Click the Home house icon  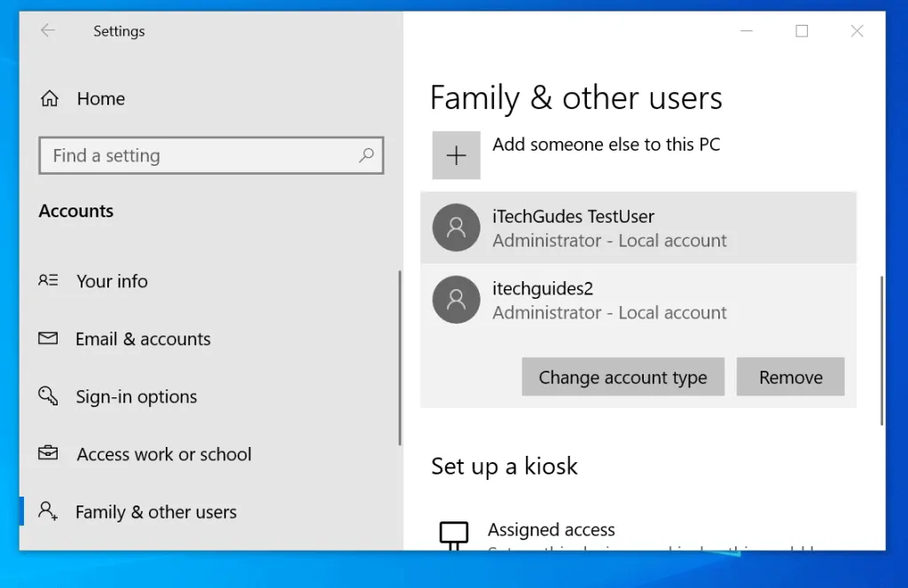50,99
